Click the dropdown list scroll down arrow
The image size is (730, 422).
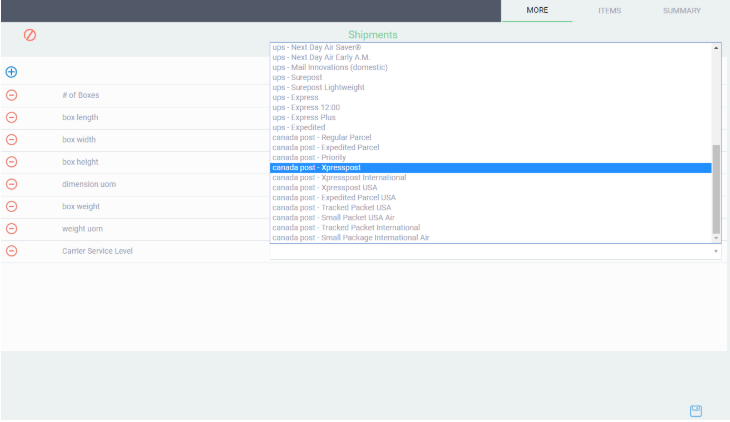(716, 238)
